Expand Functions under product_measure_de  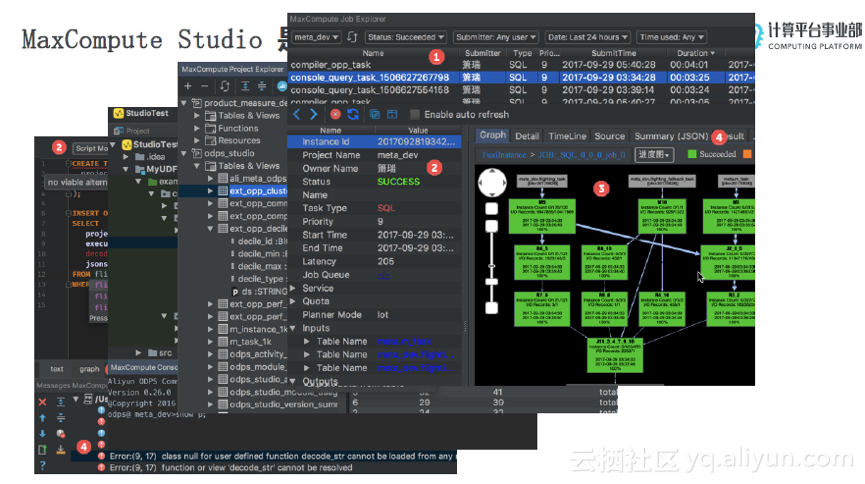[197, 128]
